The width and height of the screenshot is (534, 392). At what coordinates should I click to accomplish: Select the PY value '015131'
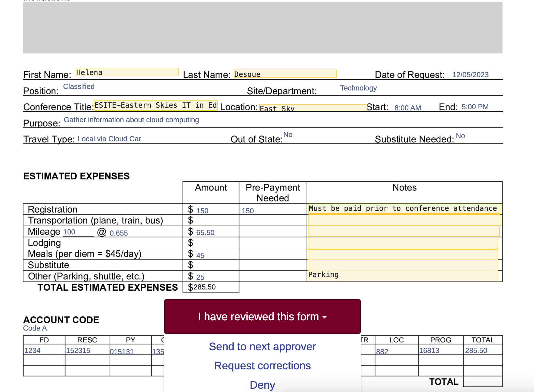coord(122,352)
